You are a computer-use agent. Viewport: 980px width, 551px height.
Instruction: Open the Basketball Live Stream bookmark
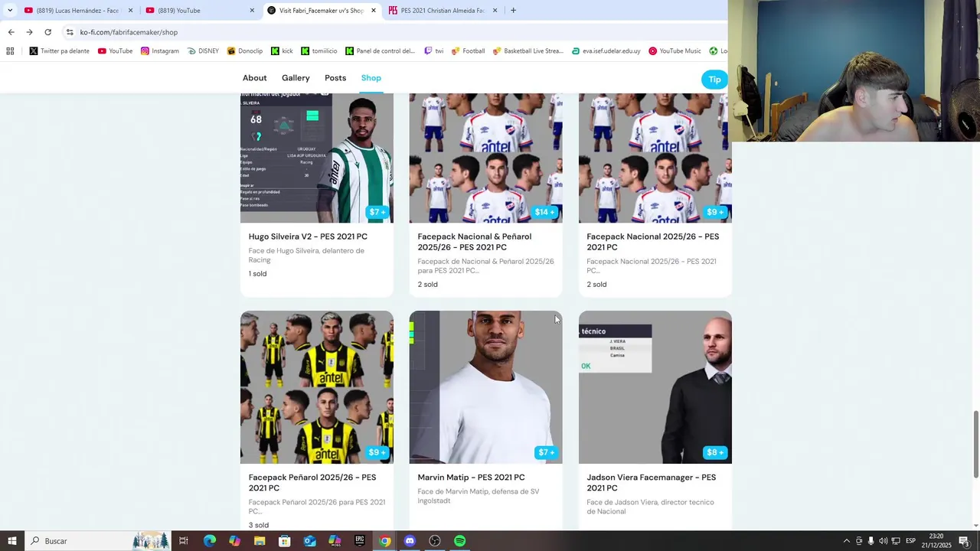pyautogui.click(x=528, y=51)
